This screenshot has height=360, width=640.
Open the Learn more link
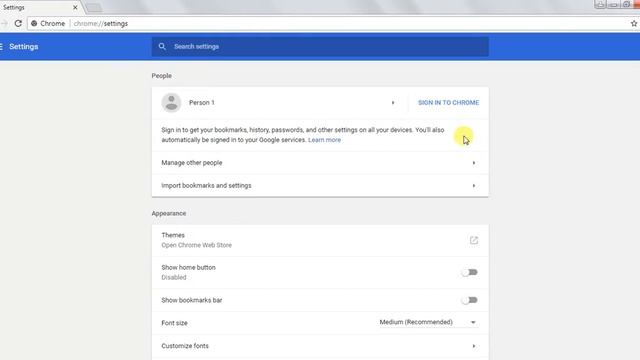324,140
